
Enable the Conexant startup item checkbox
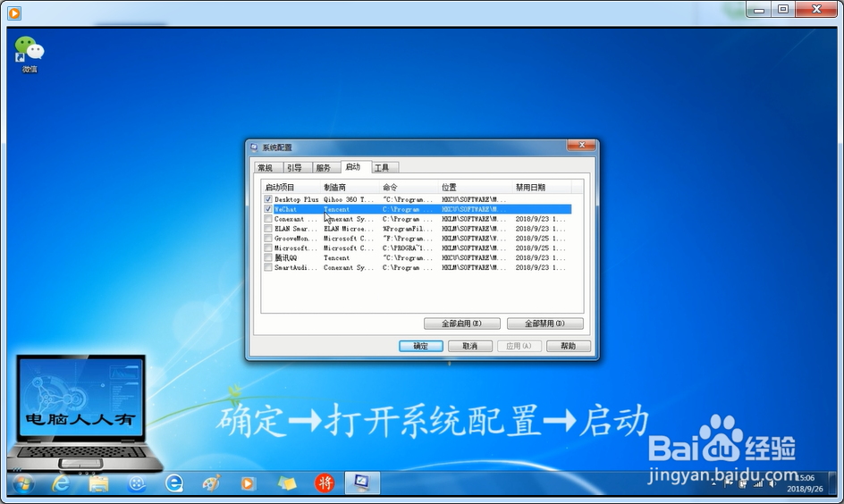pos(268,219)
